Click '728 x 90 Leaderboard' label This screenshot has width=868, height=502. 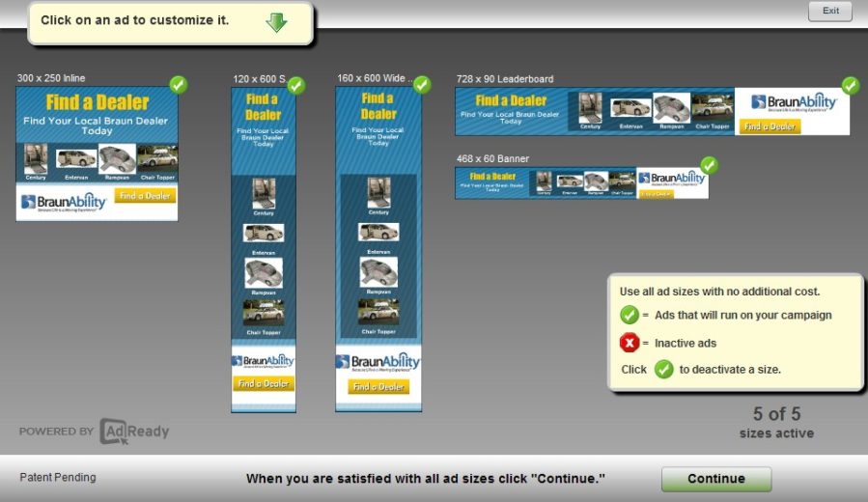coord(504,79)
